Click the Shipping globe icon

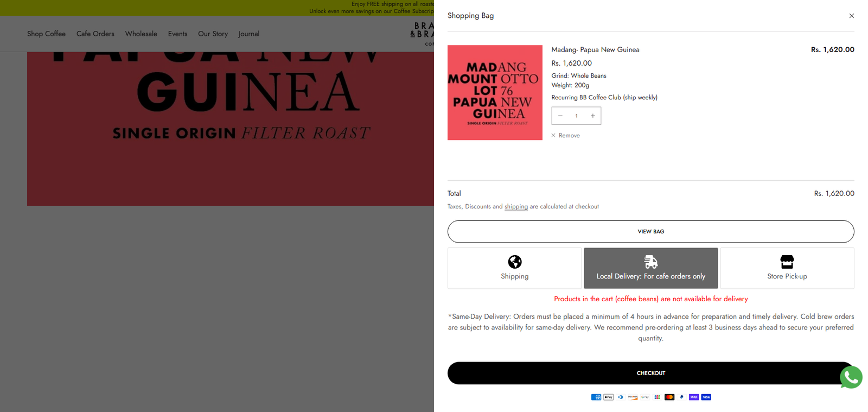514,262
